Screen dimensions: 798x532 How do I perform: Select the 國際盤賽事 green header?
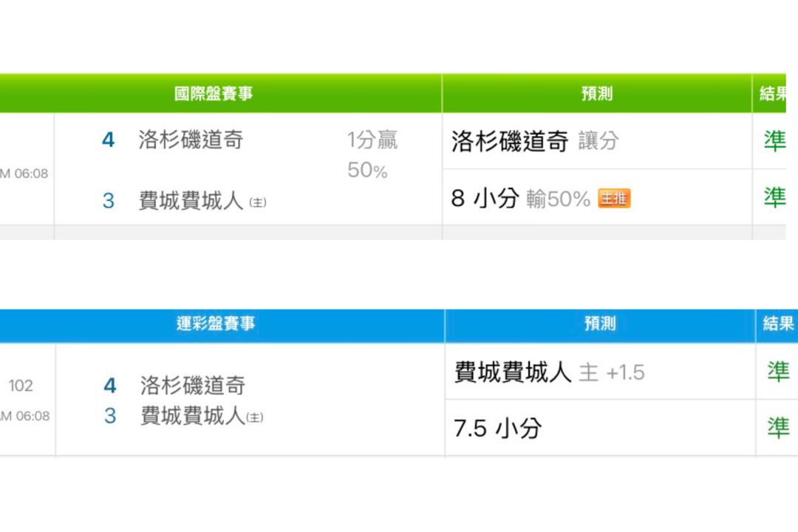[214, 94]
